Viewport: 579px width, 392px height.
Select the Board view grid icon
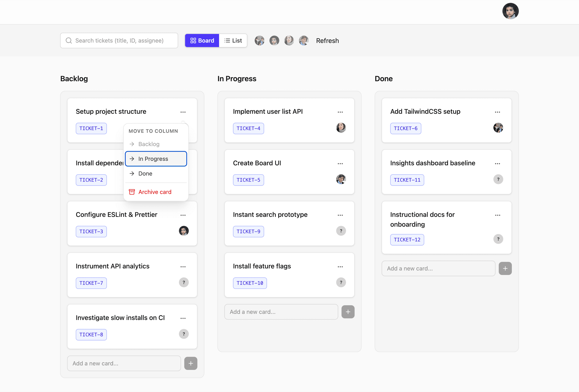[193, 40]
